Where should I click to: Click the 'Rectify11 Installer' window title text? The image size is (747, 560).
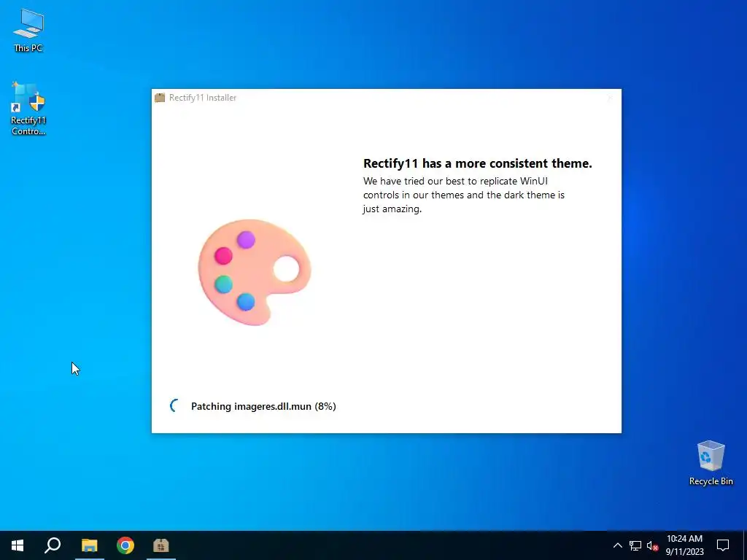click(203, 98)
